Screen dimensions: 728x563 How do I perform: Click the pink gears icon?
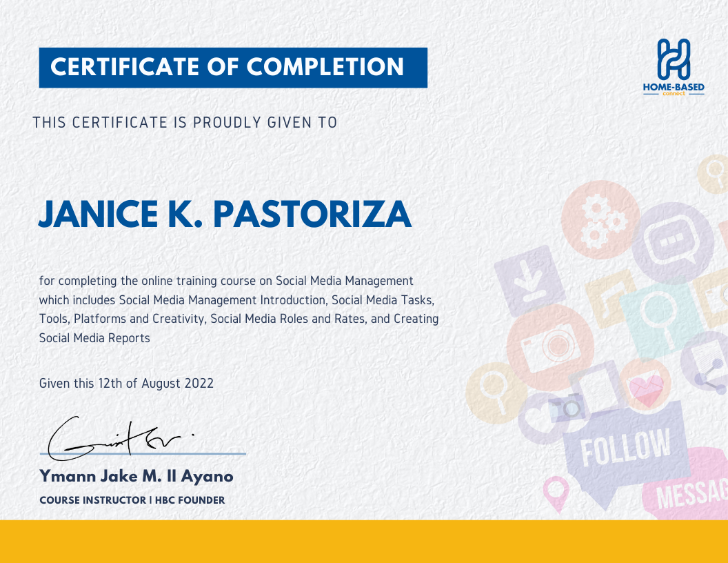600,219
